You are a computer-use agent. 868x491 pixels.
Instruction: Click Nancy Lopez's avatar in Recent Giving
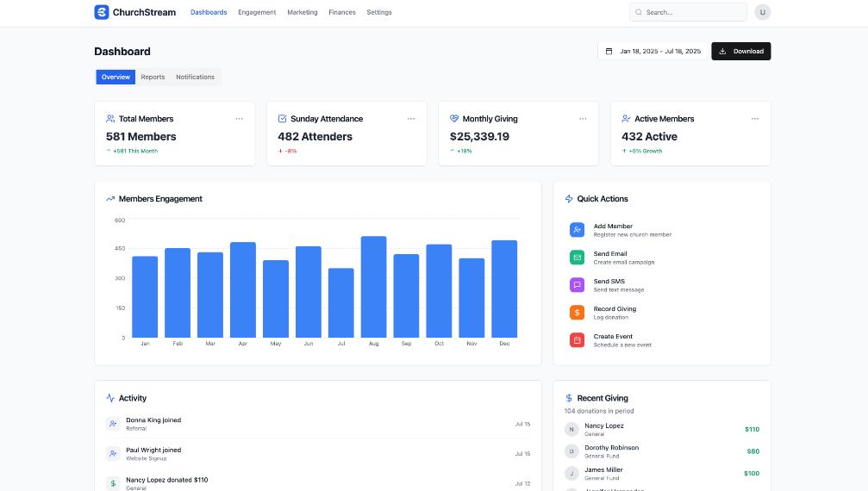click(571, 429)
